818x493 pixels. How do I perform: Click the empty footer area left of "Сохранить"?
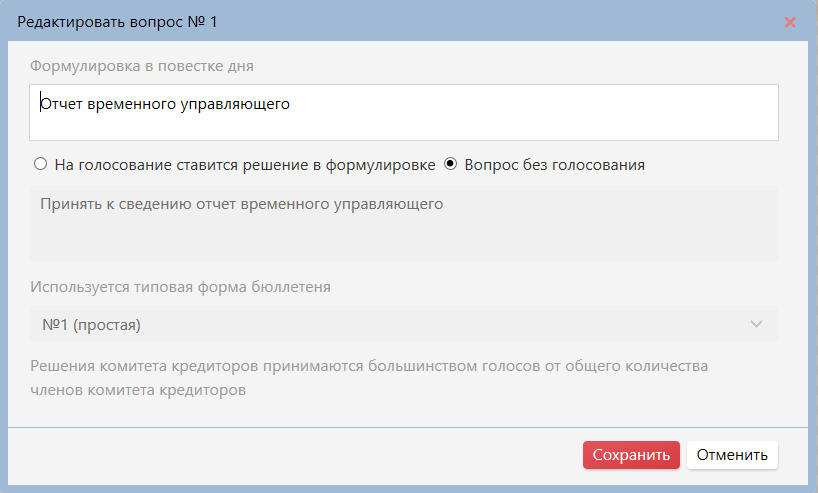pyautogui.click(x=300, y=455)
